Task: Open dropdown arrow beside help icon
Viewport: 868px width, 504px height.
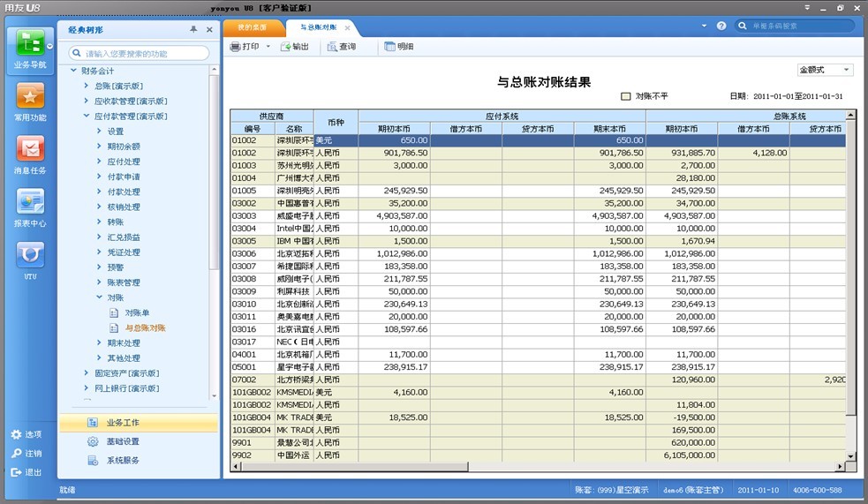Action: click(704, 26)
